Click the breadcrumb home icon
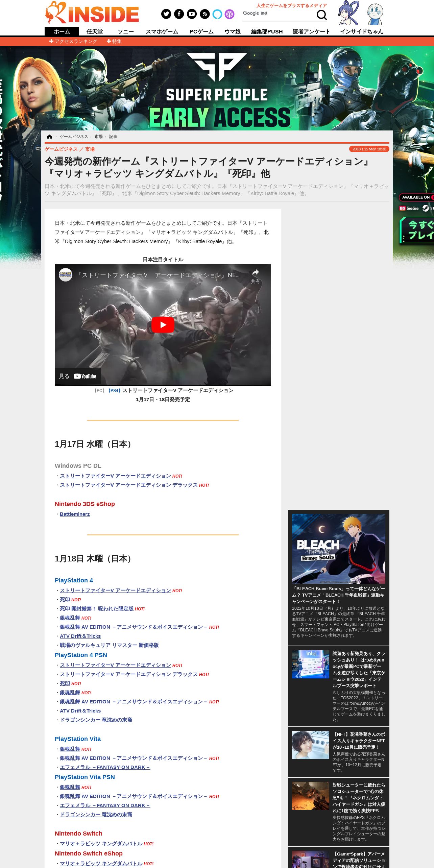 [x=50, y=137]
